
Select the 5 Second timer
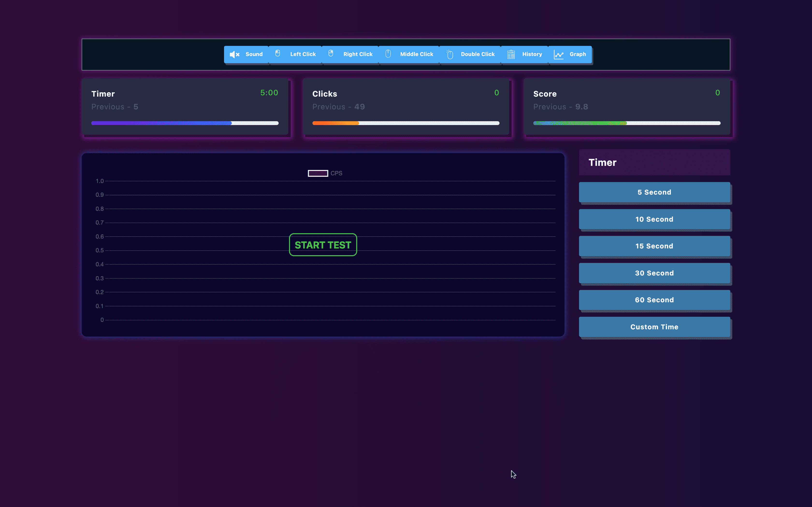point(654,192)
